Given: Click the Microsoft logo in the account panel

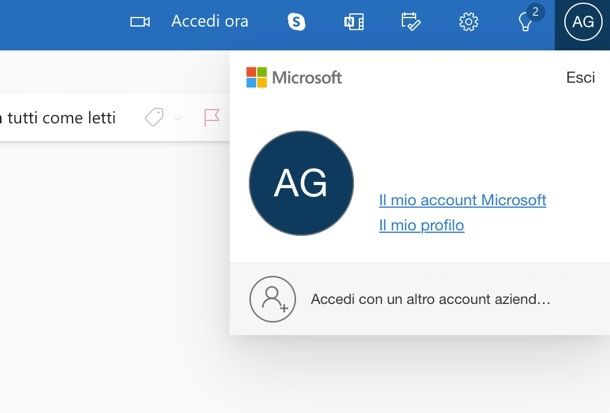Looking at the screenshot, I should pyautogui.click(x=294, y=77).
